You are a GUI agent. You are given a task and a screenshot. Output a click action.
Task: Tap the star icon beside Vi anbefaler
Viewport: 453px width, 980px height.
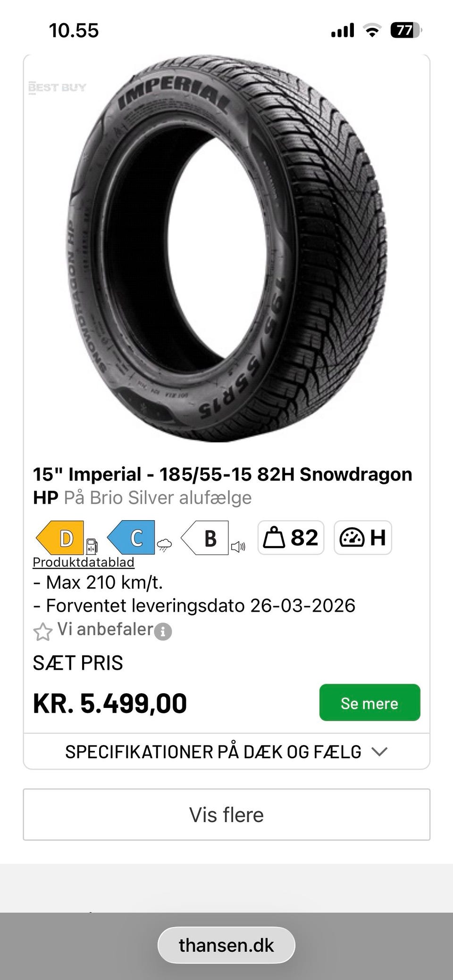coord(42,631)
